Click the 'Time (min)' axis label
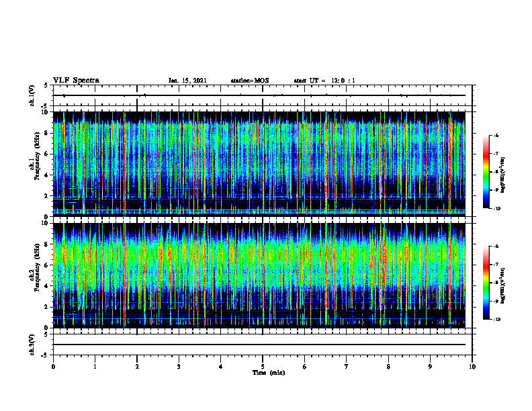Screen dimensions: 532x411 coord(269,373)
